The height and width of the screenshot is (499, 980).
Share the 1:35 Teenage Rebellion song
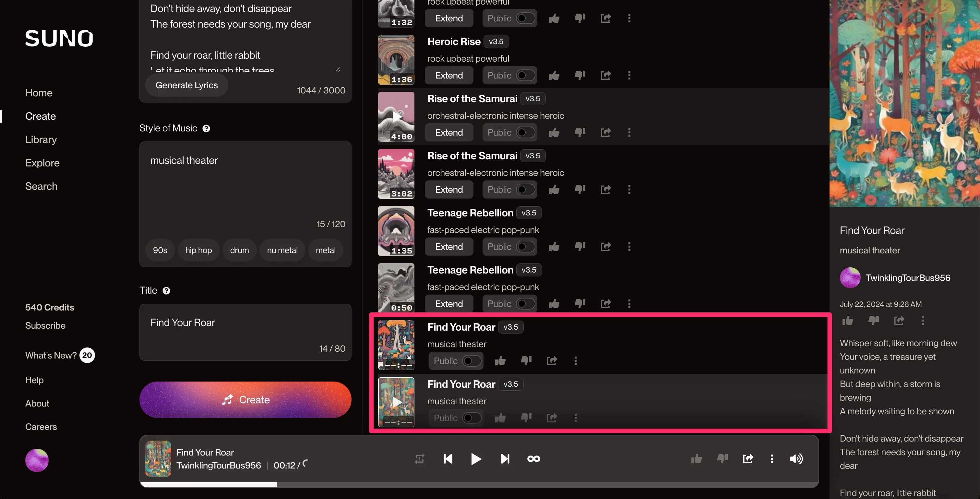(606, 247)
